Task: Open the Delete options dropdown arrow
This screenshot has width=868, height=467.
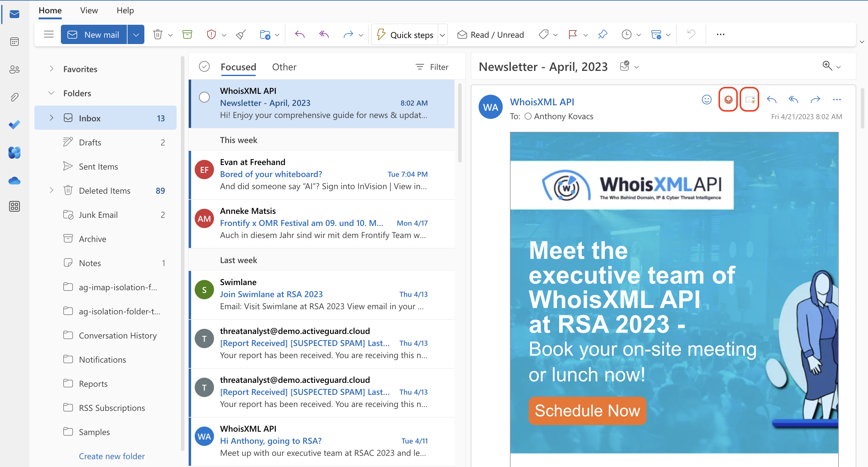Action: tap(170, 35)
